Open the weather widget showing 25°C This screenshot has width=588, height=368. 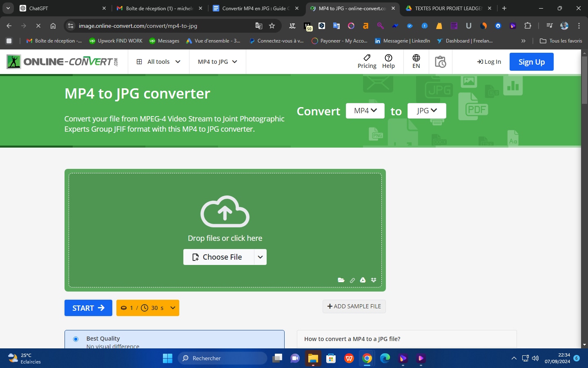25,358
